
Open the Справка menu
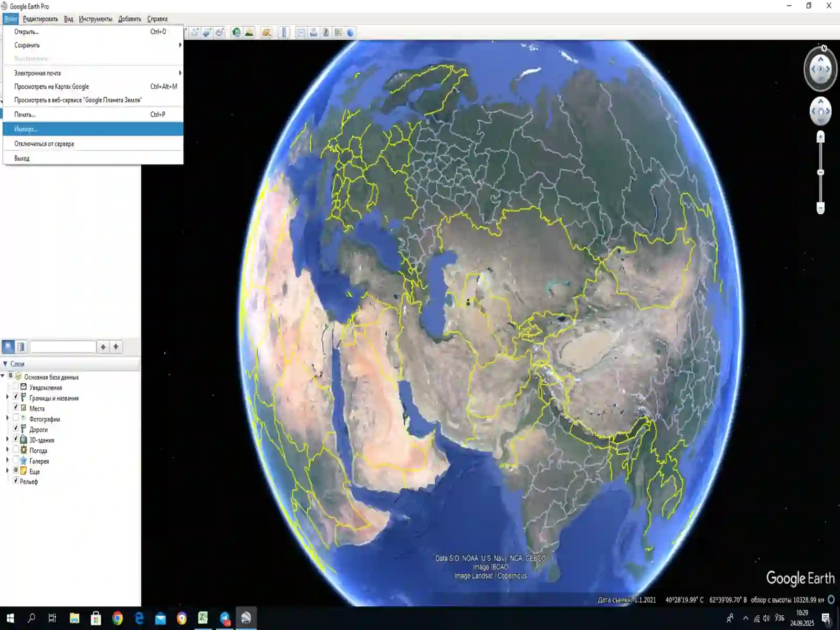pos(157,19)
